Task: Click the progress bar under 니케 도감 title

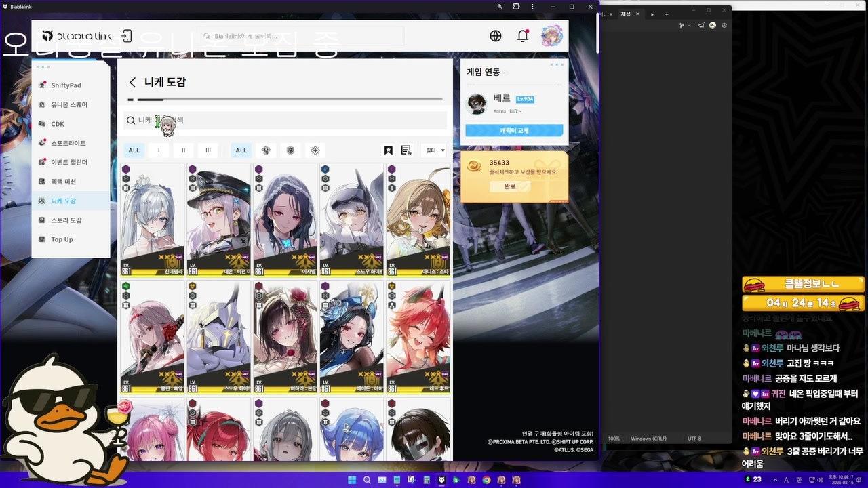Action: tap(285, 100)
